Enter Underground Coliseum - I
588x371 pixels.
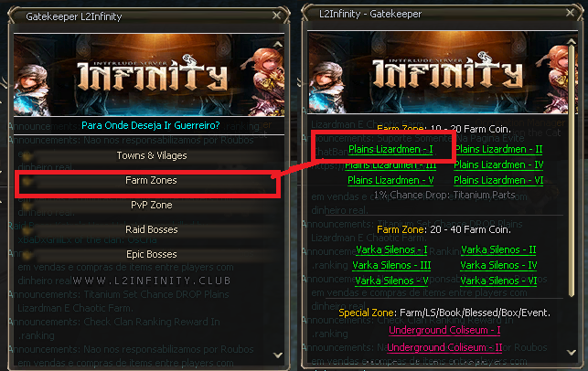(444, 330)
